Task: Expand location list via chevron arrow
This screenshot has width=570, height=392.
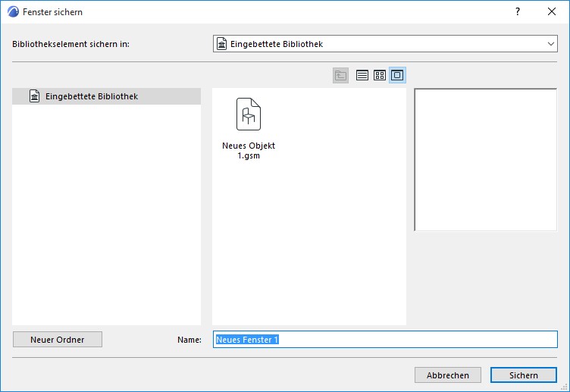Action: tap(551, 44)
